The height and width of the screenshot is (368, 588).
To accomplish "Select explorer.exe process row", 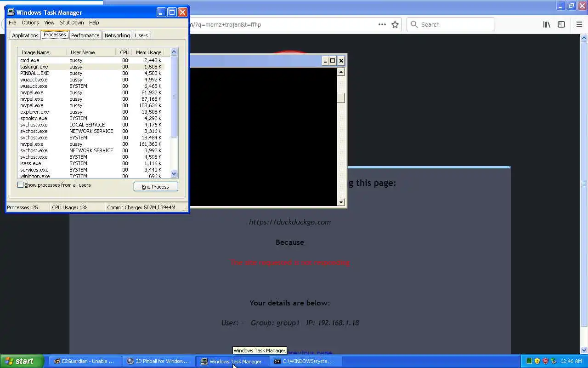I will point(91,112).
